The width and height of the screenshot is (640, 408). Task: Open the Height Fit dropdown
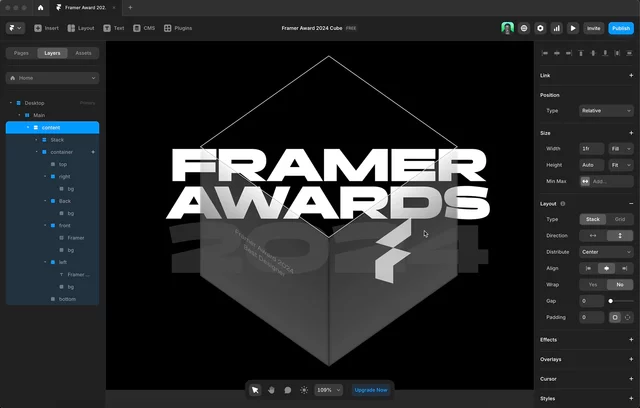tap(621, 165)
